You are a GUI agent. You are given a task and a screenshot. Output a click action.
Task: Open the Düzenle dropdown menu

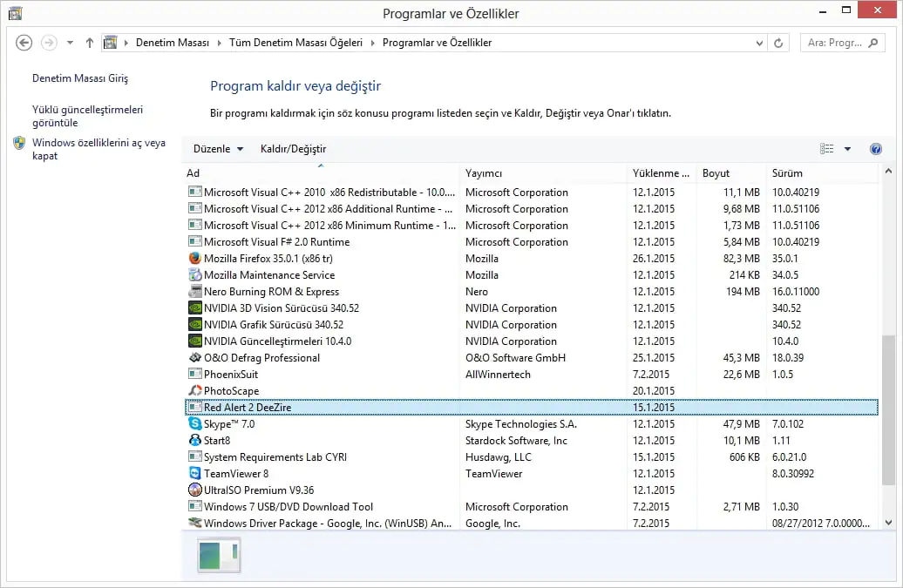click(x=218, y=149)
